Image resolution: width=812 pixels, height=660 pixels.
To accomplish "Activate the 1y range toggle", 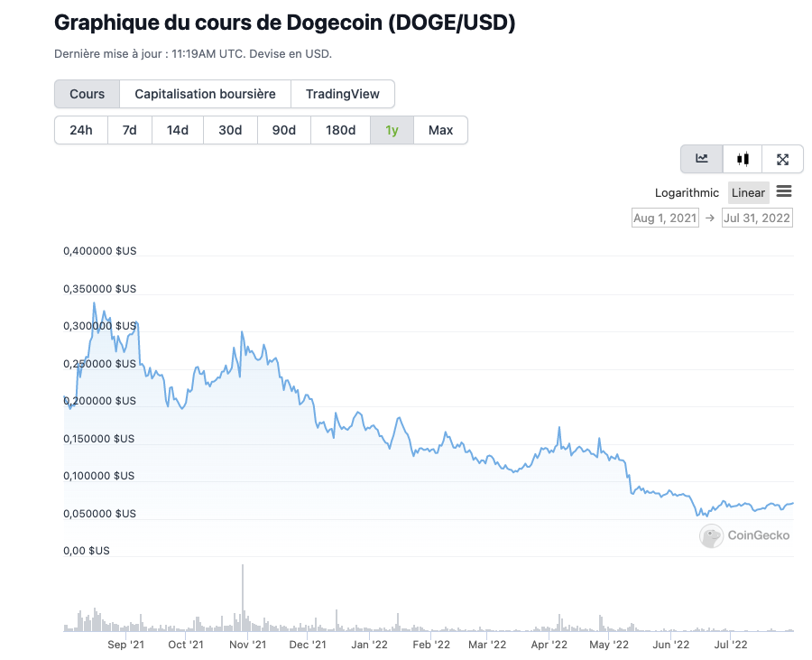I will 392,130.
